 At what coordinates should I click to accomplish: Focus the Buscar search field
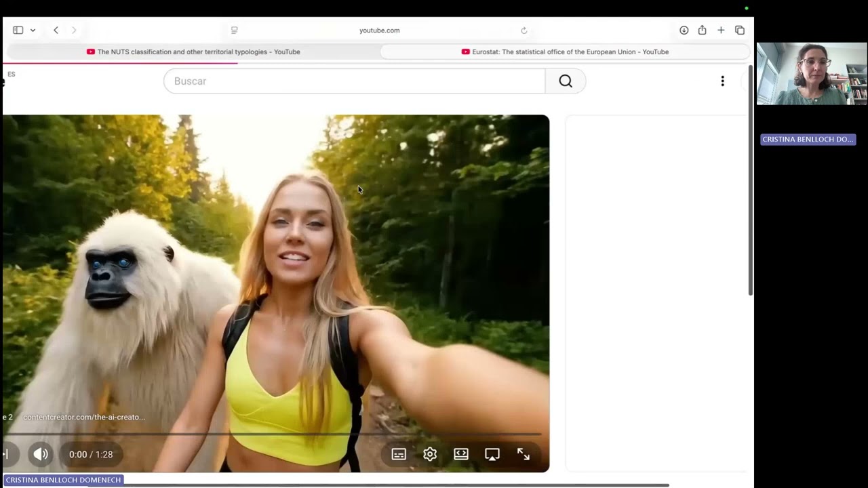[x=354, y=81]
